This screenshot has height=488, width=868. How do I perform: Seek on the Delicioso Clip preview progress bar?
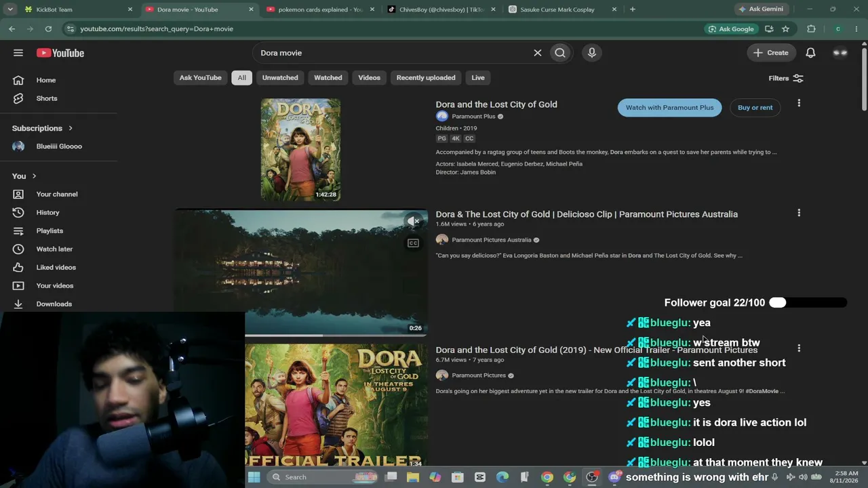(301, 335)
